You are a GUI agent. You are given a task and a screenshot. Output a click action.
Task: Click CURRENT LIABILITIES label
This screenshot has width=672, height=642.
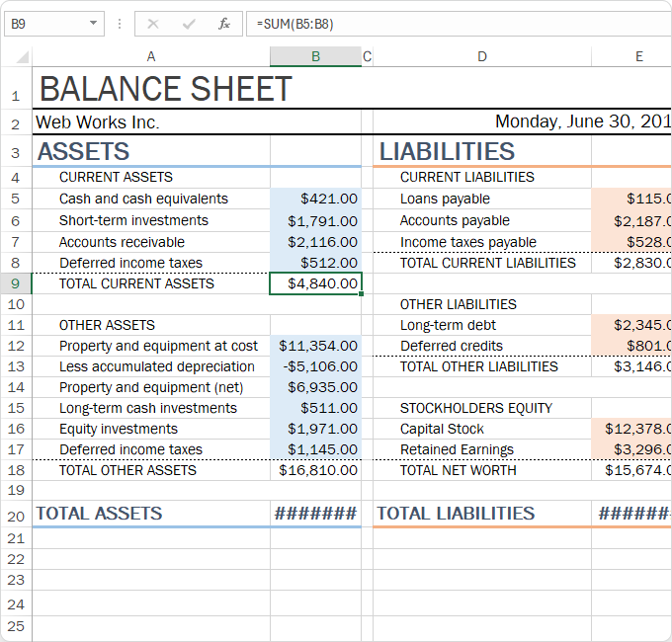coord(467,177)
